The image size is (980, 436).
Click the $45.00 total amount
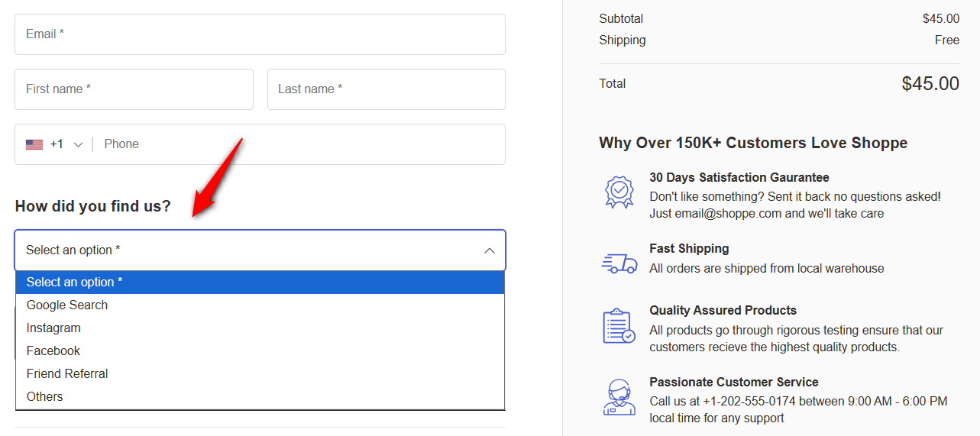click(930, 84)
